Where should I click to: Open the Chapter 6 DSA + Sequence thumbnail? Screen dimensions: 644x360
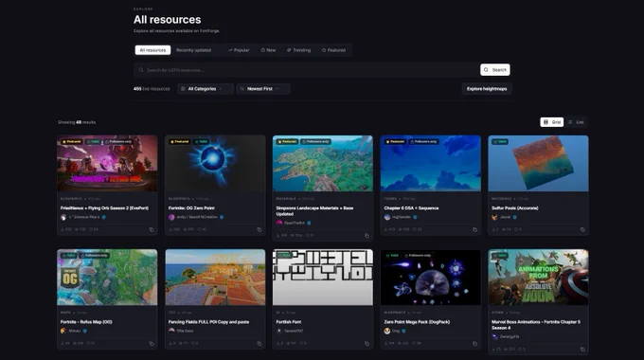430,164
